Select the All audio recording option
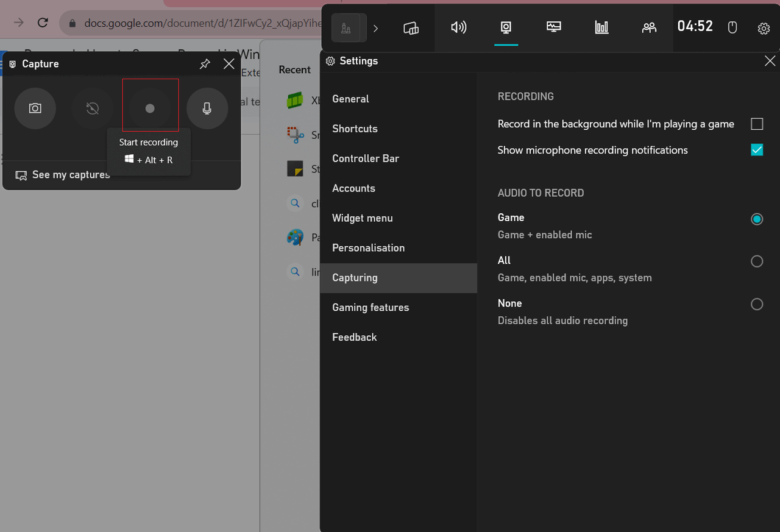The height and width of the screenshot is (532, 780). [757, 261]
